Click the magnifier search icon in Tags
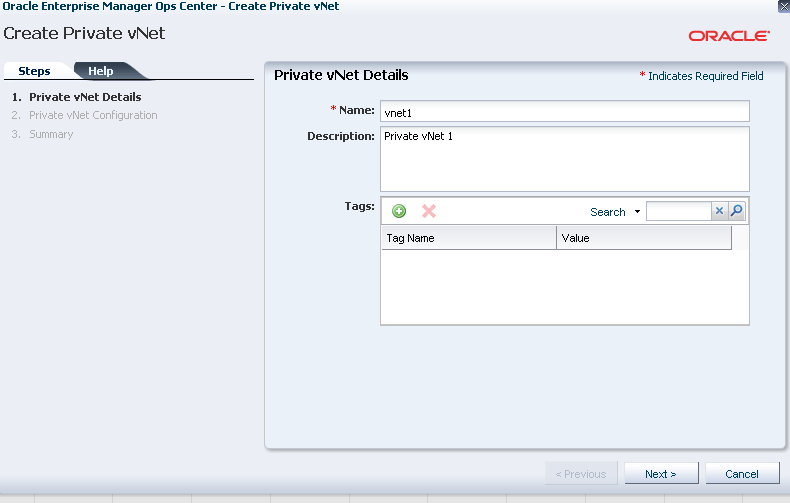Viewport: 790px width, 503px height. pyautogui.click(x=737, y=211)
